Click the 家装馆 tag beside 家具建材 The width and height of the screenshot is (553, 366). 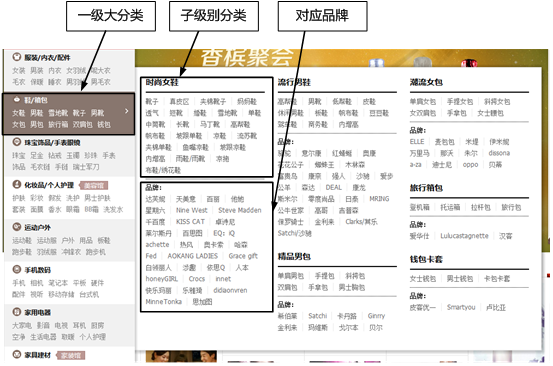pos(71,355)
